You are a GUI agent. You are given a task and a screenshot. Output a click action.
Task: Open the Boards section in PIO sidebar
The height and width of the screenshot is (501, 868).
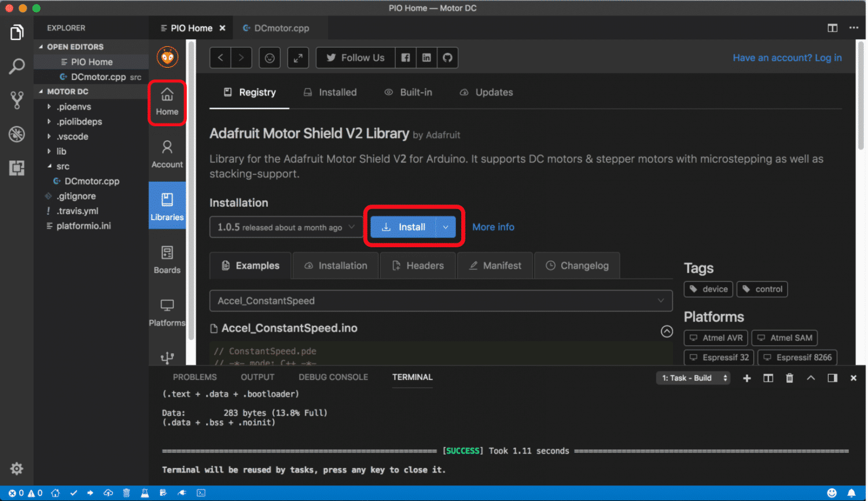[x=167, y=259]
